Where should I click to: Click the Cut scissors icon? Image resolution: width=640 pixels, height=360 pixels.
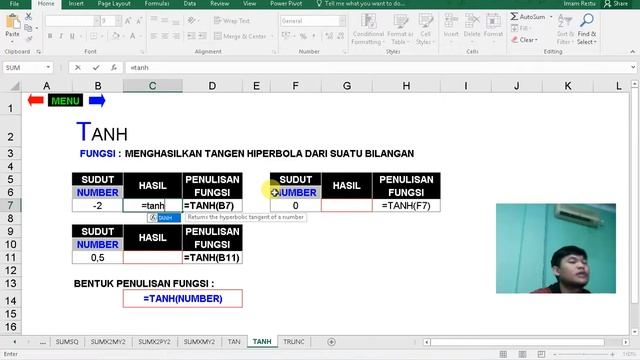click(x=28, y=17)
